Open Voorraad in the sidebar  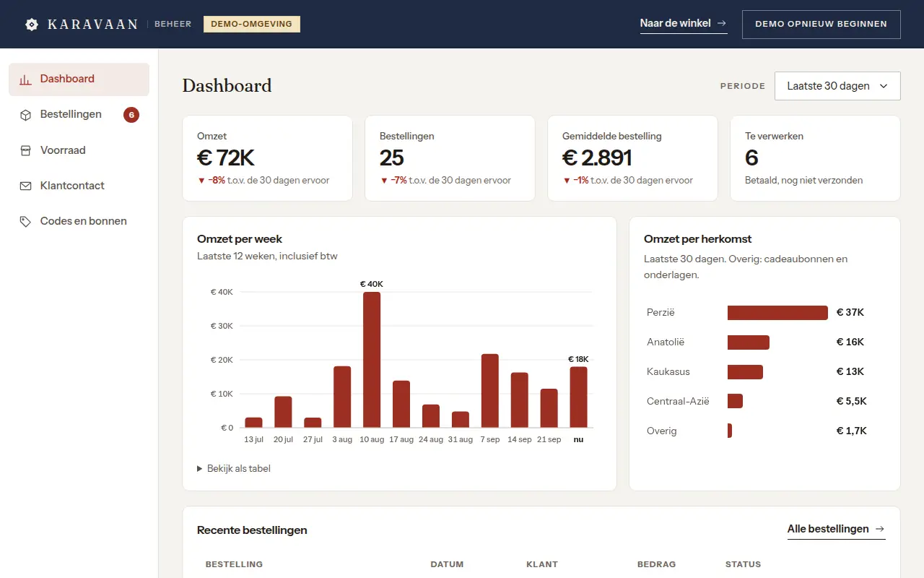point(79,150)
